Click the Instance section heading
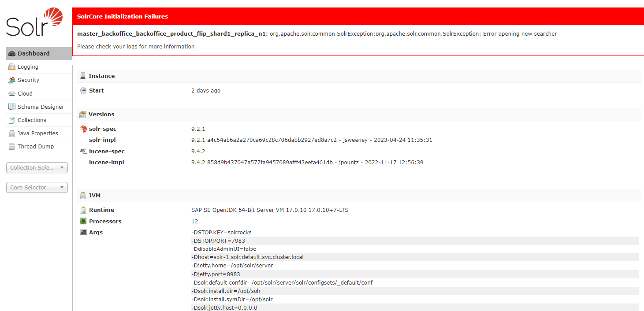The height and width of the screenshot is (311, 644). (x=101, y=76)
